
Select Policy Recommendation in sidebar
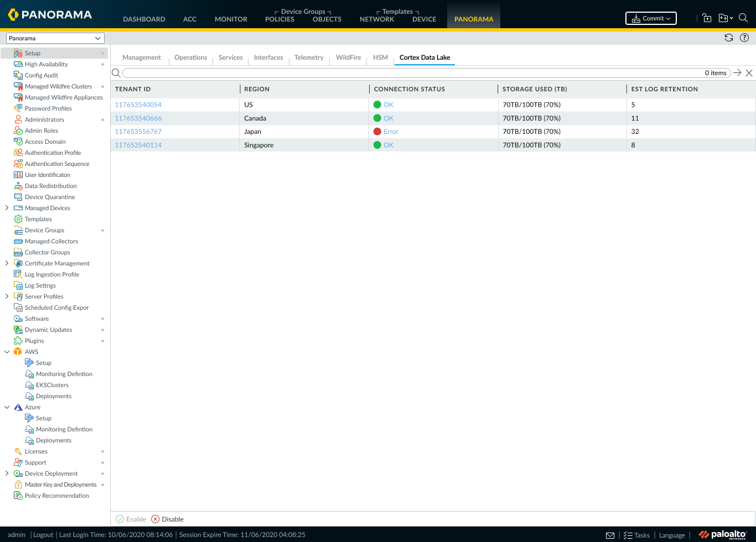[x=56, y=496]
